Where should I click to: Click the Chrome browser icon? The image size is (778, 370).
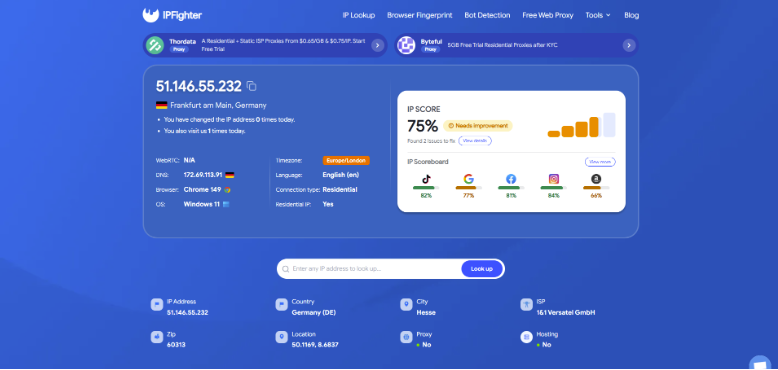coord(227,189)
